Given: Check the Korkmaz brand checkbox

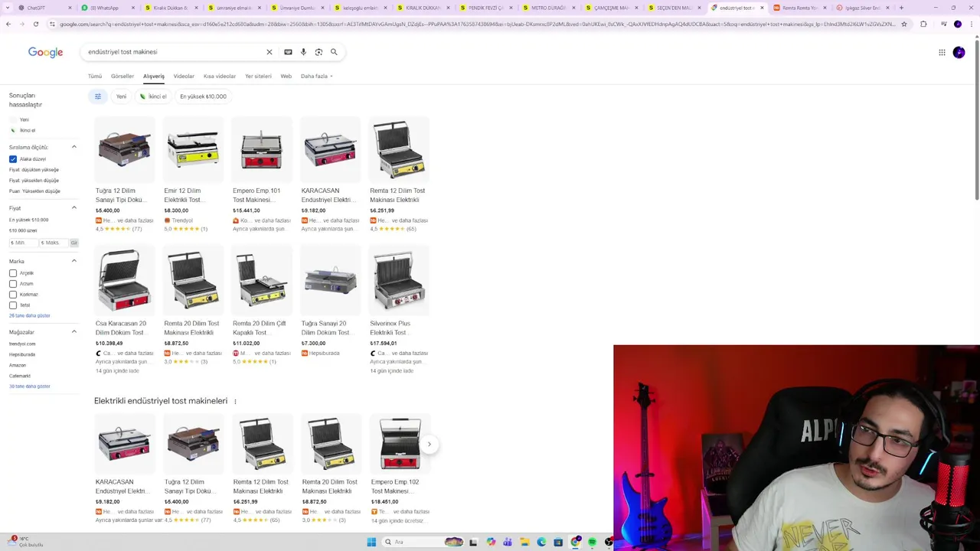Looking at the screenshot, I should 13,295.
